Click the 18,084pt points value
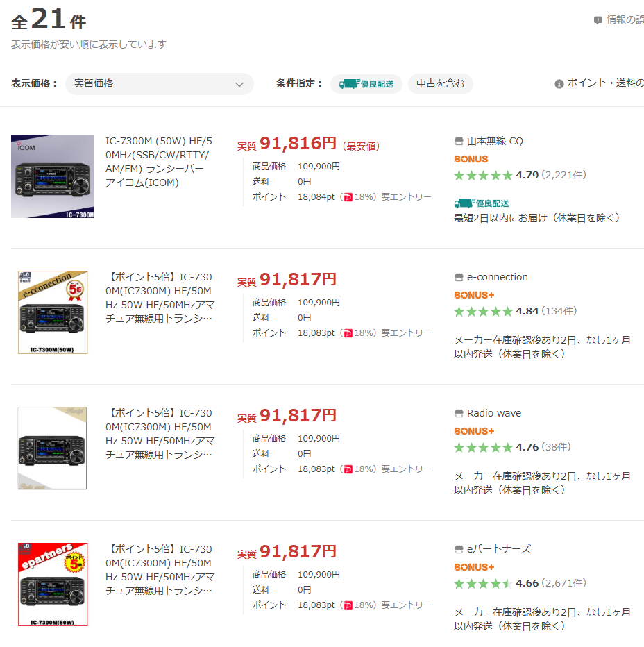The width and height of the screenshot is (644, 647). click(x=316, y=197)
